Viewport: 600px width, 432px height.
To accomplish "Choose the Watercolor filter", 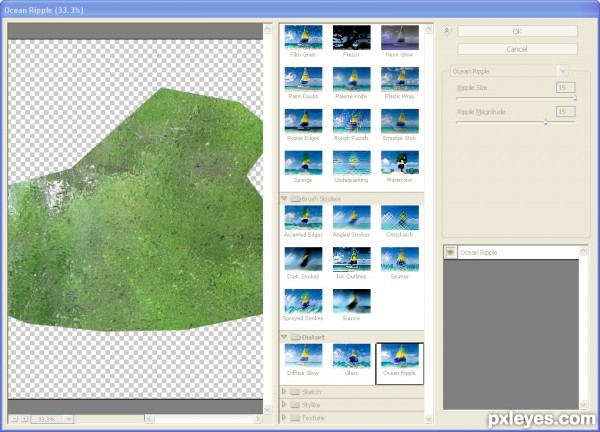I will (399, 163).
